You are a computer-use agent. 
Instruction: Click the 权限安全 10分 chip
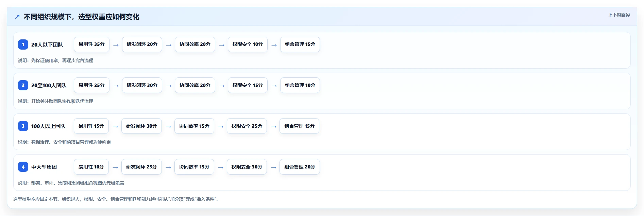coord(248,44)
